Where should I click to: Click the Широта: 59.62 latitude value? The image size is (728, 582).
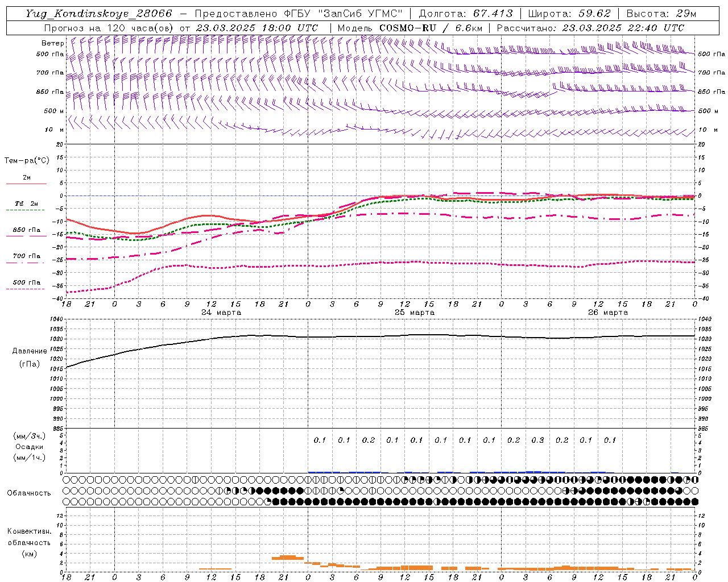[569, 14]
